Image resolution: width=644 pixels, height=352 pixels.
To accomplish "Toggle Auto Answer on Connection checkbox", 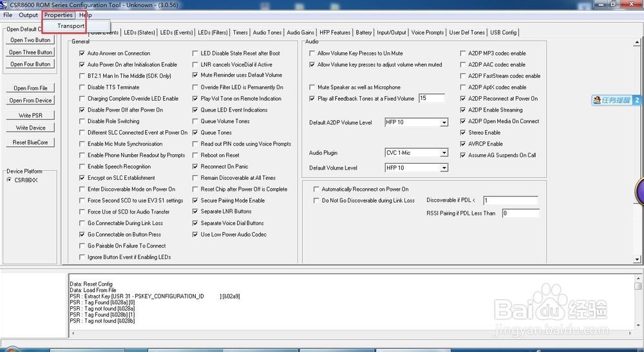I will tap(82, 53).
